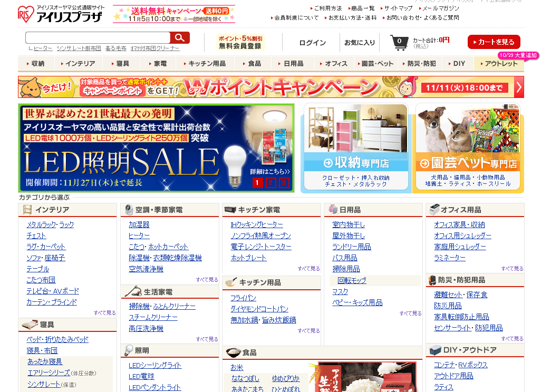Click the インテリア category shelf icon
This screenshot has width=551, height=392.
click(27, 210)
